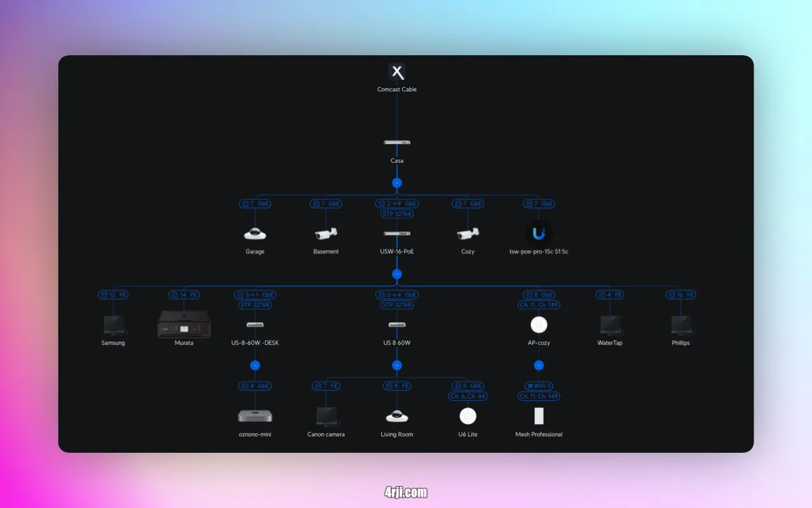Screen dimensions: 812x508
Task: Select the U6 Lite access point icon
Action: tap(468, 416)
